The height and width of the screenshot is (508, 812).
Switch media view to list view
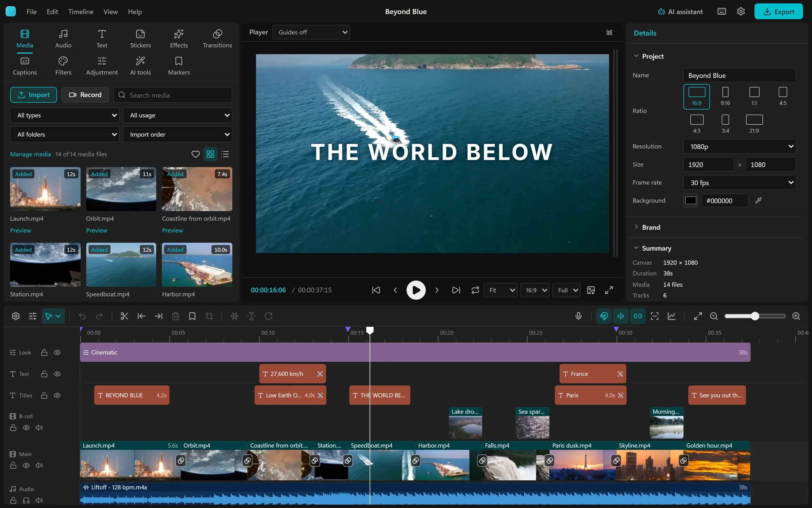tap(225, 154)
